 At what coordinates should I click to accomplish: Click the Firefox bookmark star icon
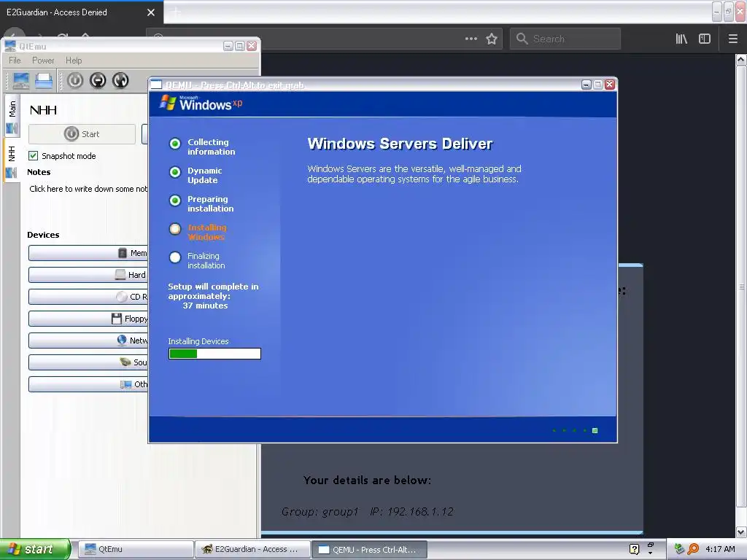(x=492, y=39)
